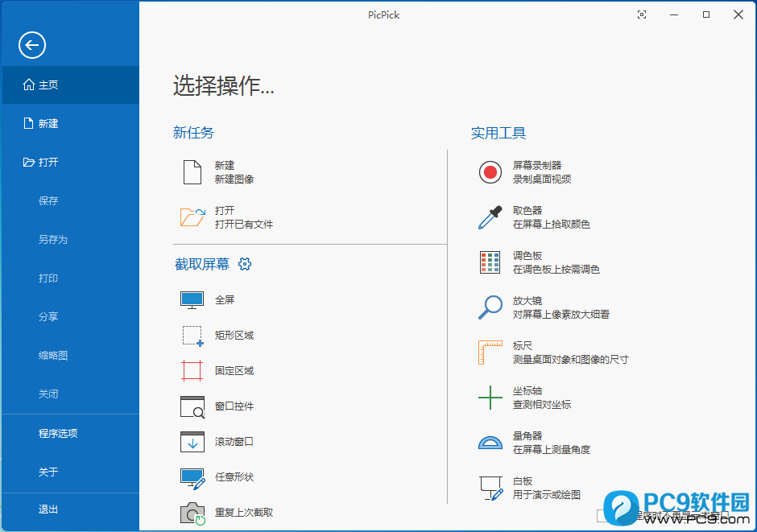Choose the 任意形状 freehand capture icon
The image size is (757, 532).
pos(192,478)
